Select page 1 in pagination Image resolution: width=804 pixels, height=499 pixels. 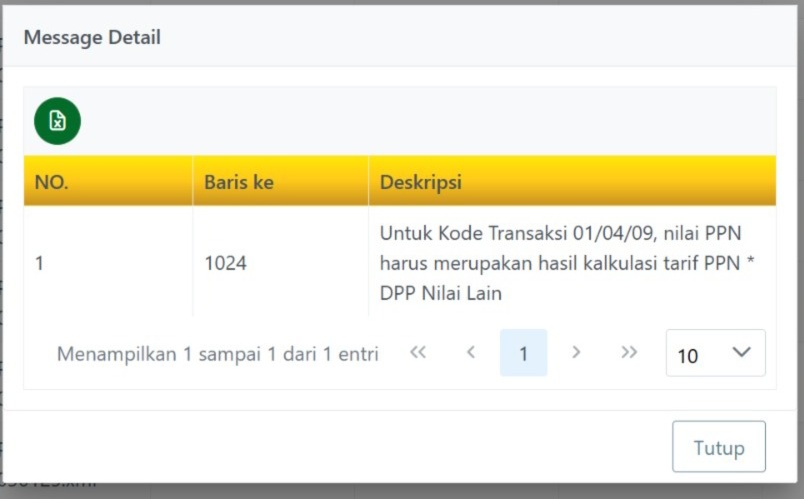click(524, 353)
